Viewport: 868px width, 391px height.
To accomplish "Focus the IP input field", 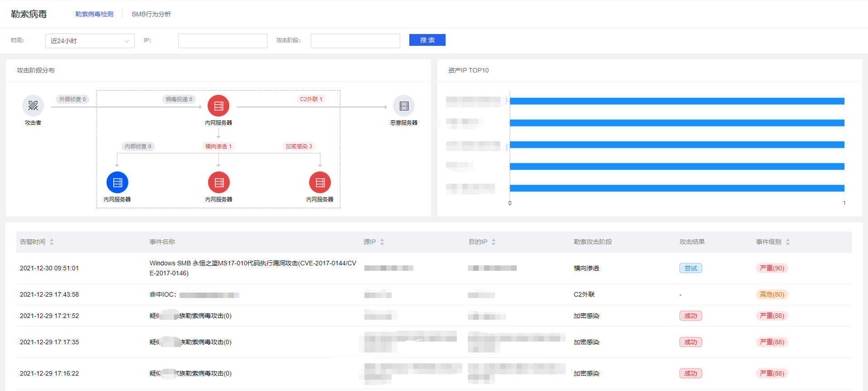I will click(223, 41).
